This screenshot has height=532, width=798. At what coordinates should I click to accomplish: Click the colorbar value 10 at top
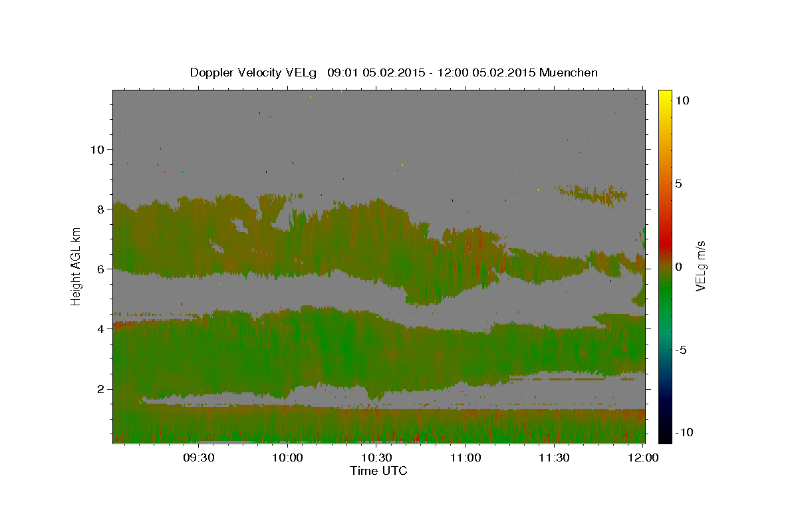(682, 100)
